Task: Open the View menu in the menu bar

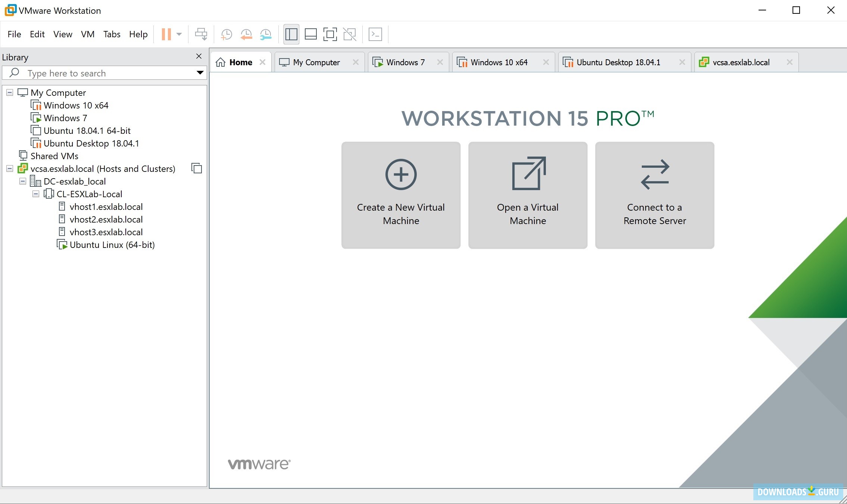Action: coord(61,34)
